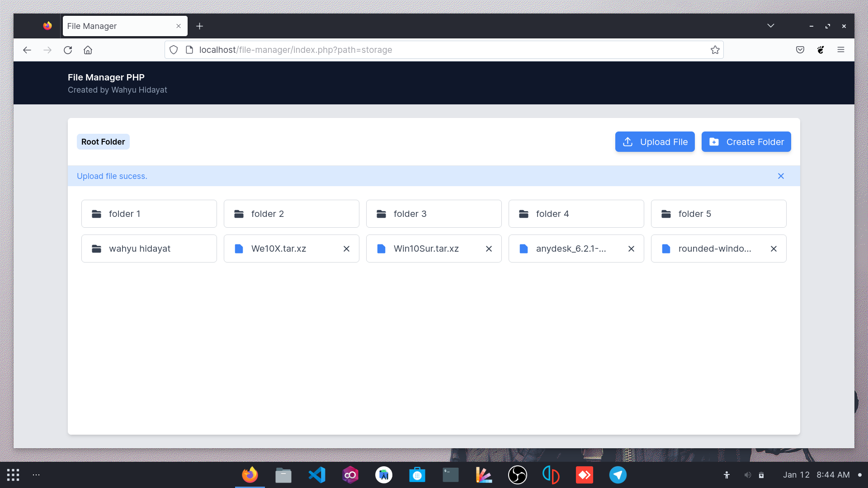Bookmark this page with the star icon
Viewport: 868px width, 488px height.
[x=715, y=50]
